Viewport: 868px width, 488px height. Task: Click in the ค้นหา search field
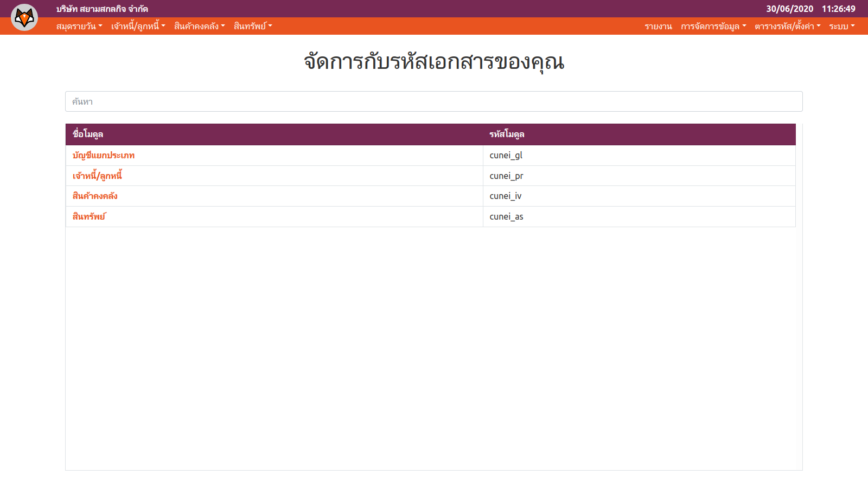coord(433,101)
